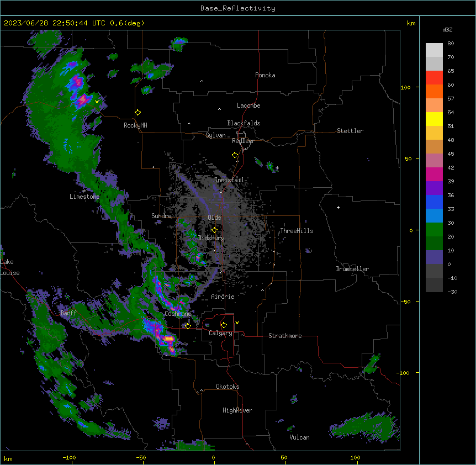Select the Lacombe label
Image resolution: width=476 pixels, height=465 pixels.
(x=248, y=105)
